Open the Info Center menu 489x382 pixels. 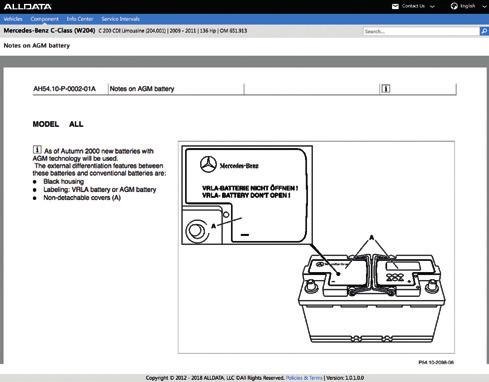80,19
